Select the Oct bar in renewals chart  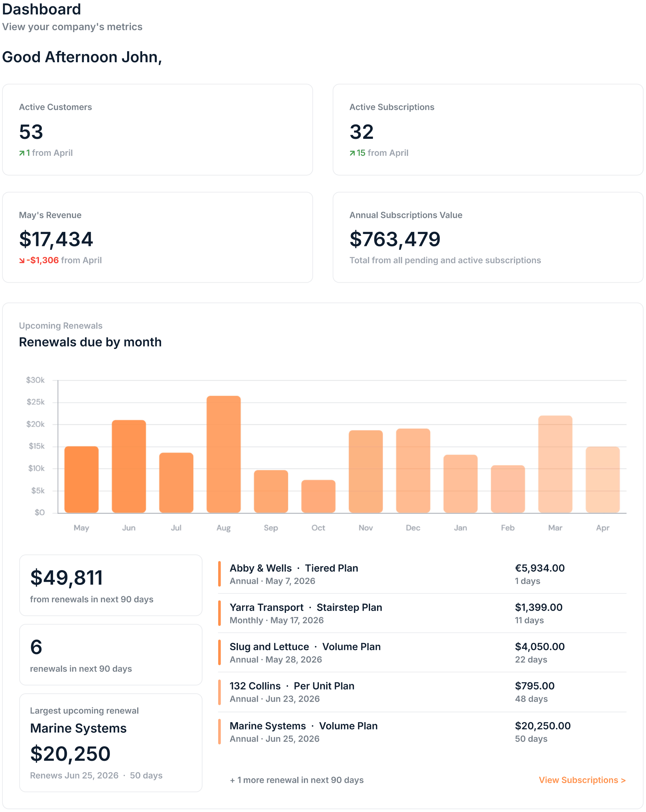coord(319,496)
